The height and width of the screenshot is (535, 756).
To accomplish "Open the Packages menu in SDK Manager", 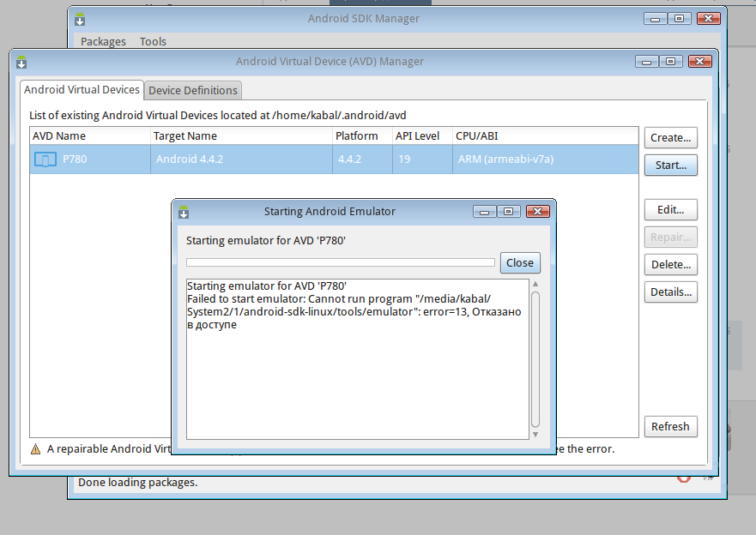I will [103, 41].
